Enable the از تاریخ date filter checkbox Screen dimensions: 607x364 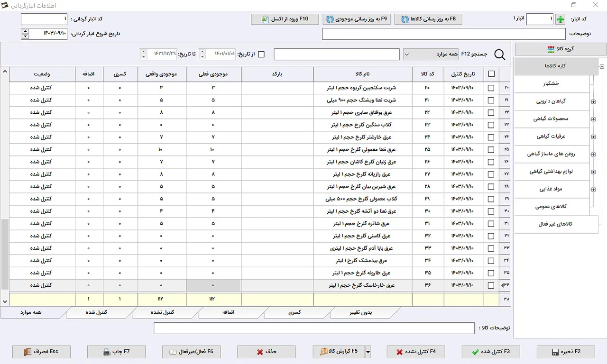coord(261,55)
